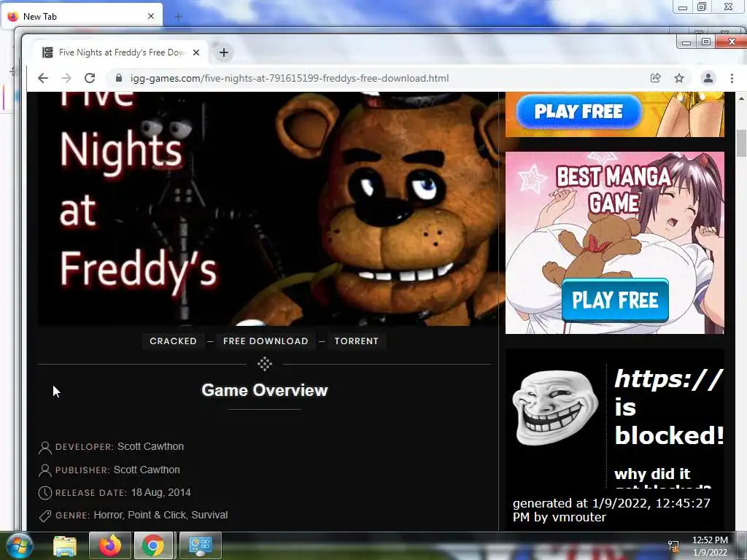Click the developer person icon

(x=44, y=447)
